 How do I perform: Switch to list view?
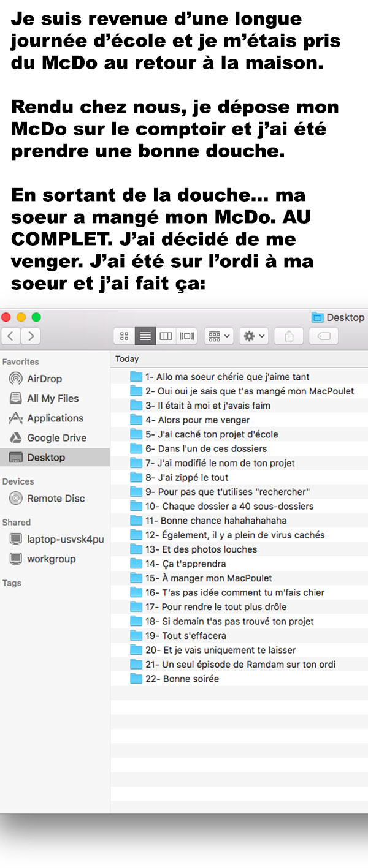[x=145, y=336]
